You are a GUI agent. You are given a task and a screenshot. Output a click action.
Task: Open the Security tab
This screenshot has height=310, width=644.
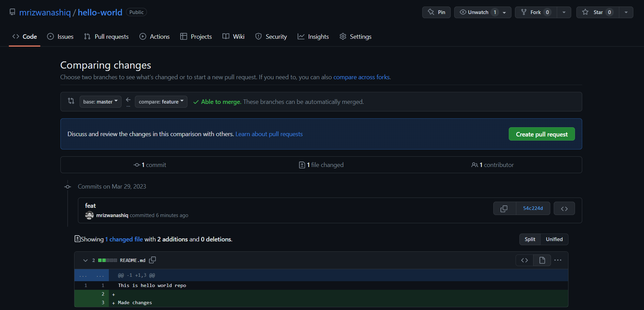(x=271, y=36)
